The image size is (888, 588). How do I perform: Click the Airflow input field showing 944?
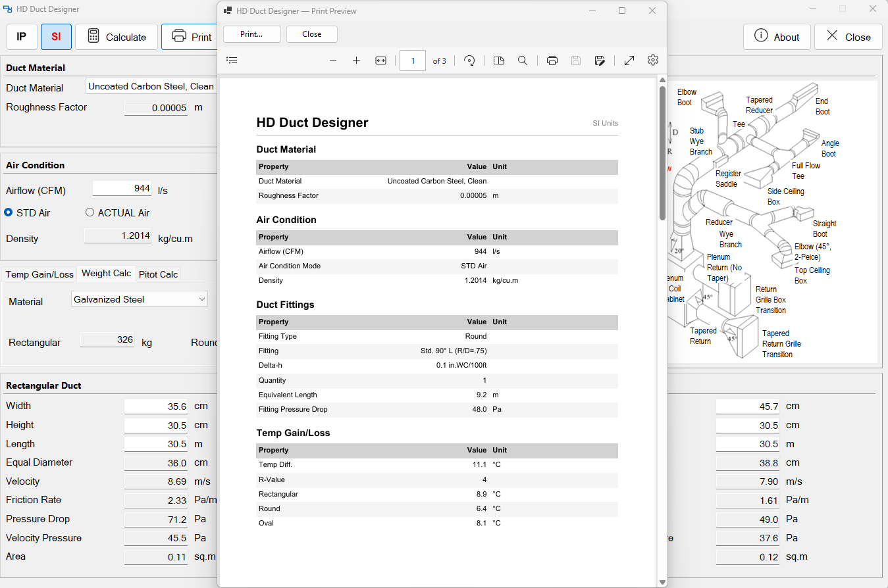[122, 188]
